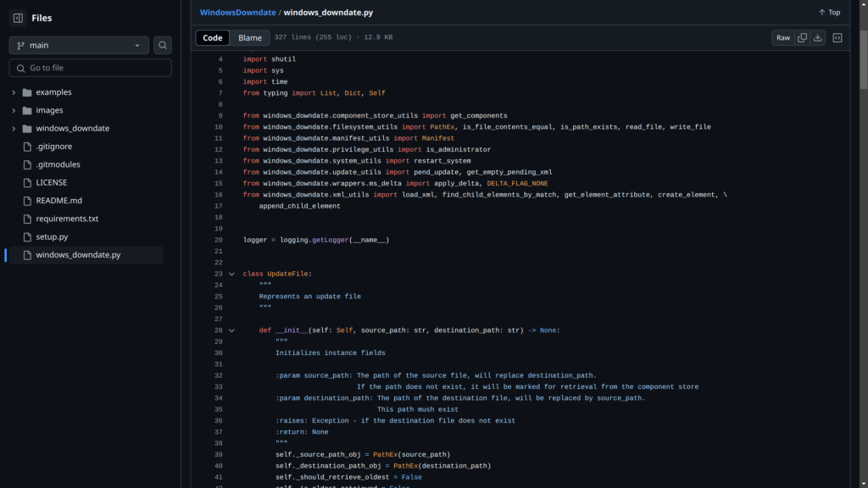Click the images folder icon
The height and width of the screenshot is (488, 868).
click(x=27, y=110)
